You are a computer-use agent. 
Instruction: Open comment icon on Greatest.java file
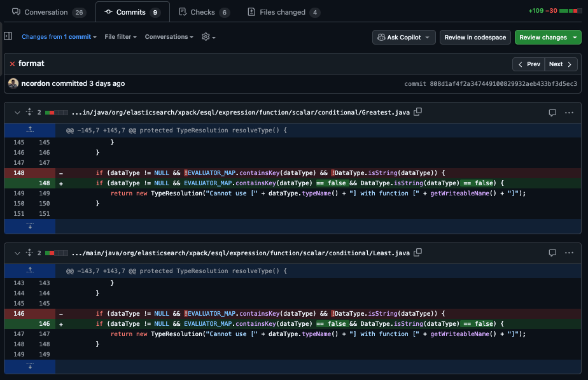(x=552, y=113)
